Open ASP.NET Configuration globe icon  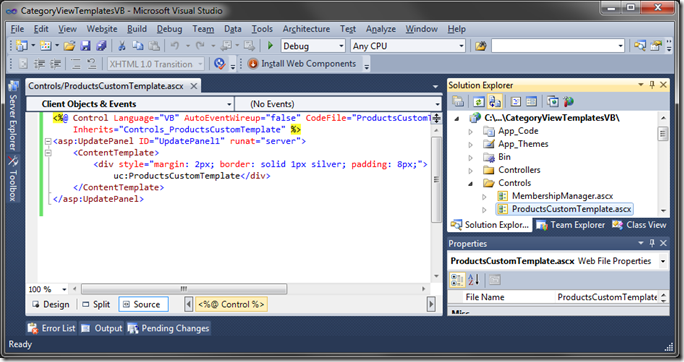click(x=568, y=102)
